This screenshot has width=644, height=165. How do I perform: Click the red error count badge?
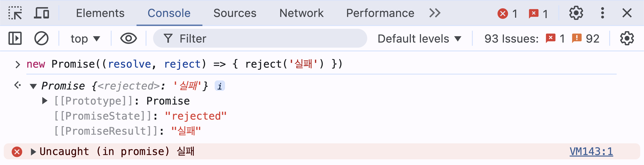(x=507, y=14)
